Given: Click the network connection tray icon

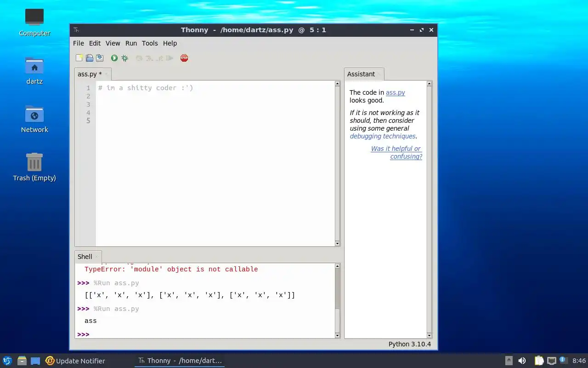Looking at the screenshot, I should point(551,361).
